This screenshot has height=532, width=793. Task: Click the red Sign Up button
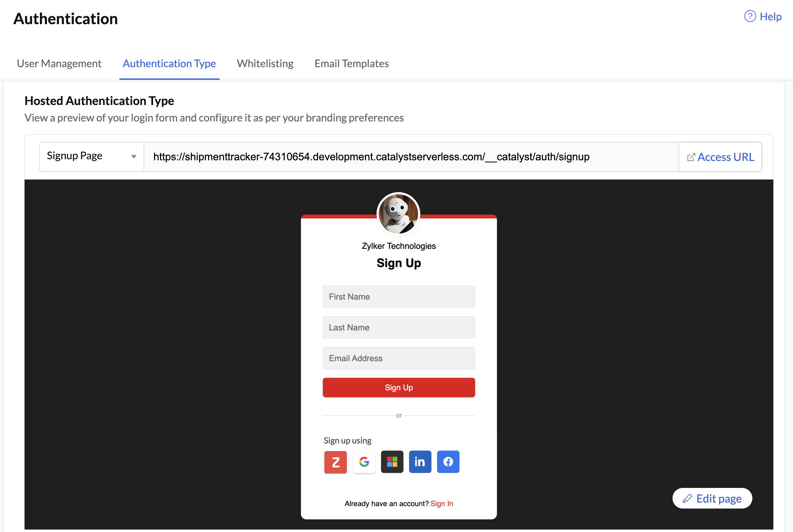tap(399, 387)
